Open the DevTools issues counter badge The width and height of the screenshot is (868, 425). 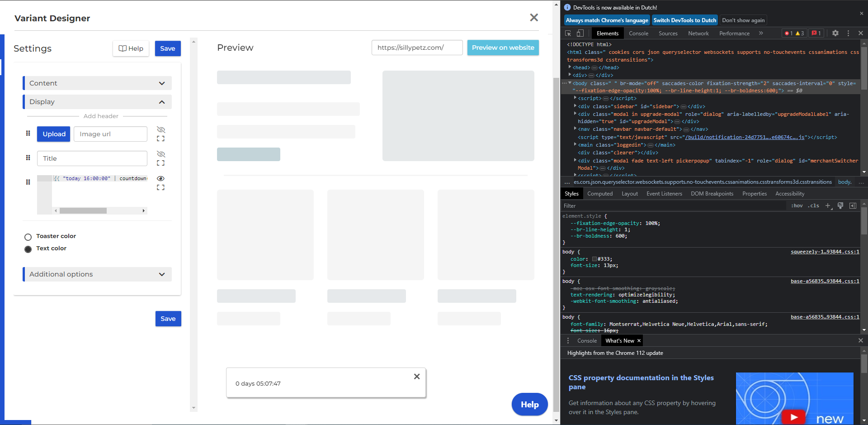[x=816, y=33]
